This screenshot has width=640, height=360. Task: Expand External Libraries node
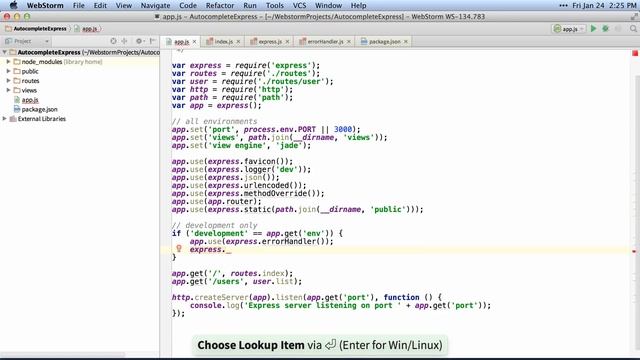(4, 119)
